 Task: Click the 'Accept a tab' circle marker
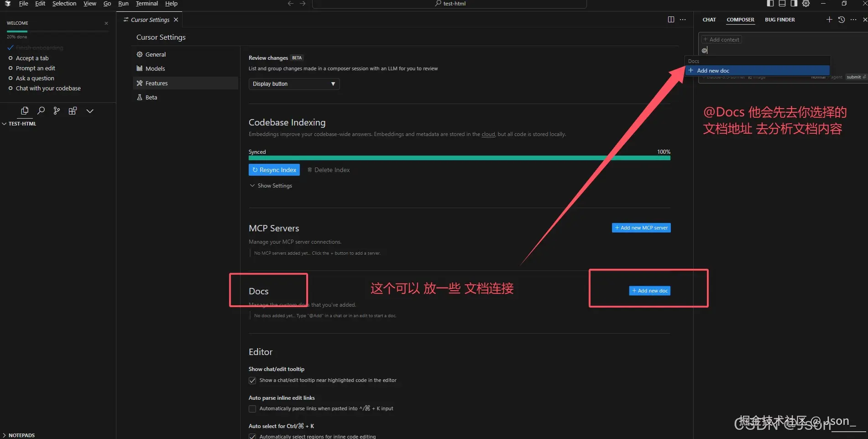(x=10, y=58)
